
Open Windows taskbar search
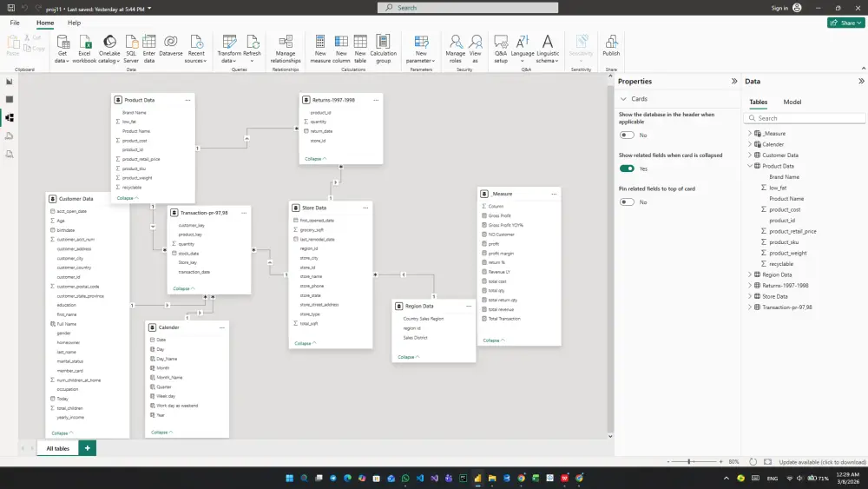pyautogui.click(x=304, y=479)
